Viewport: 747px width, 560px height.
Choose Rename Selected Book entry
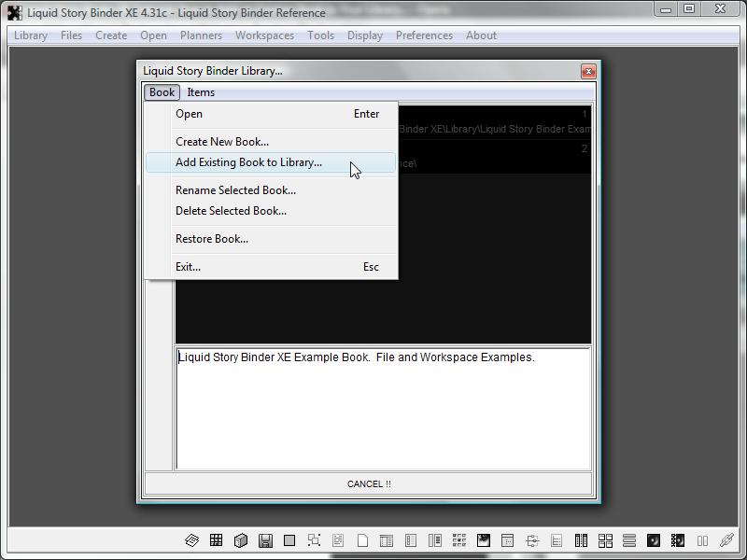coord(235,190)
